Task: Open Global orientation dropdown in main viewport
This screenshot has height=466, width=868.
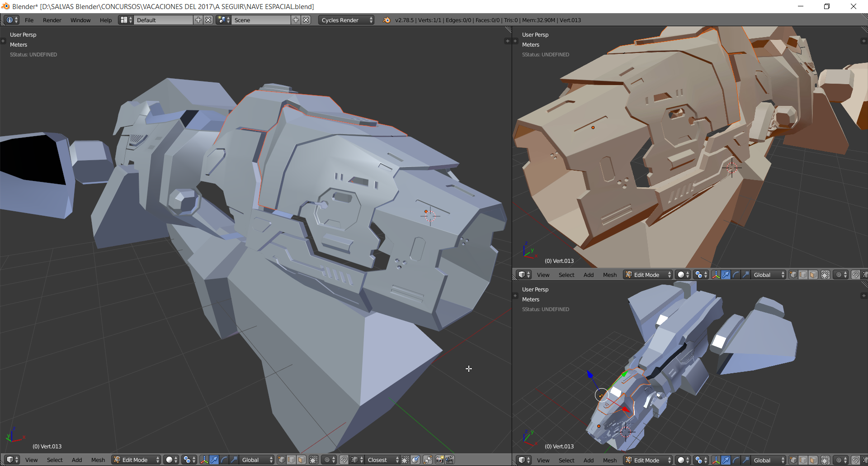Action: tap(256, 460)
